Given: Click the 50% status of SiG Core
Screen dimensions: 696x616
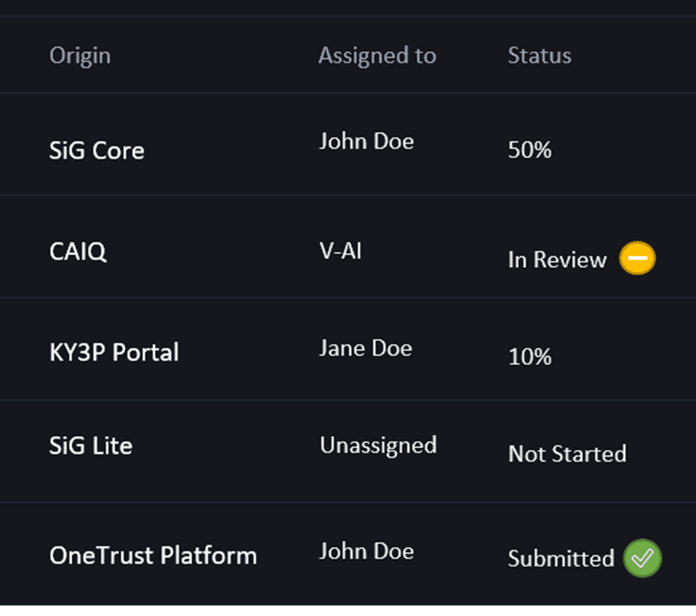Looking at the screenshot, I should pyautogui.click(x=530, y=150).
